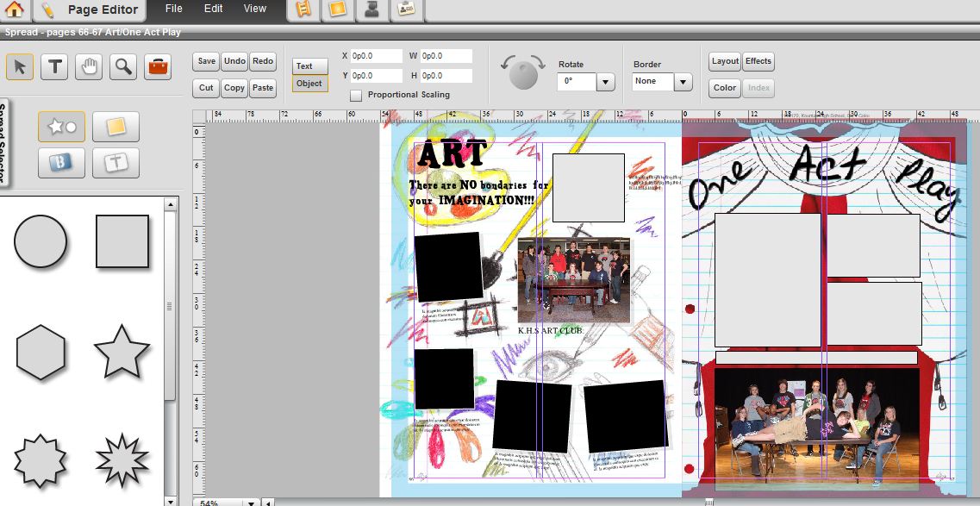Viewport: 980px width, 506px height.
Task: Click the Y position field
Action: [377, 76]
